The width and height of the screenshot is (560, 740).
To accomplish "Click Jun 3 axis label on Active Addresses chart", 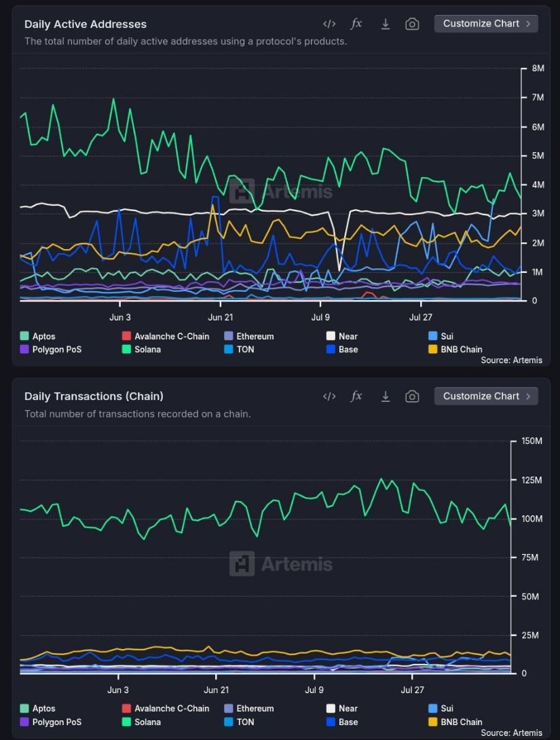I will 120,317.
